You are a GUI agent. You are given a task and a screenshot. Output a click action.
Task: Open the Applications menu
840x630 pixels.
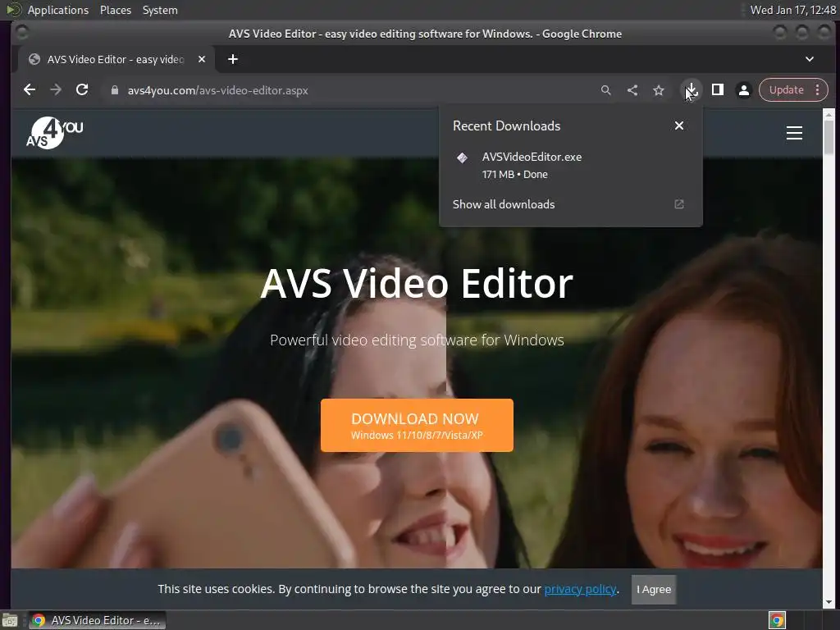(x=58, y=10)
